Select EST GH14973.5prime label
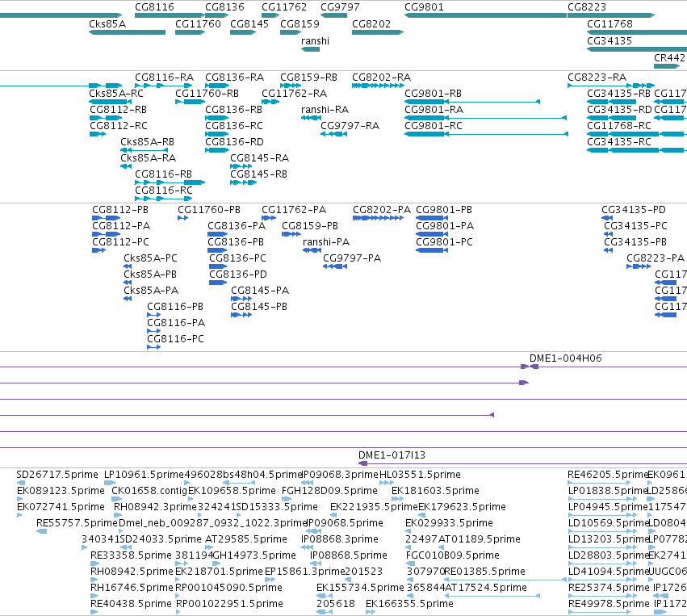The image size is (687, 616). click(254, 555)
